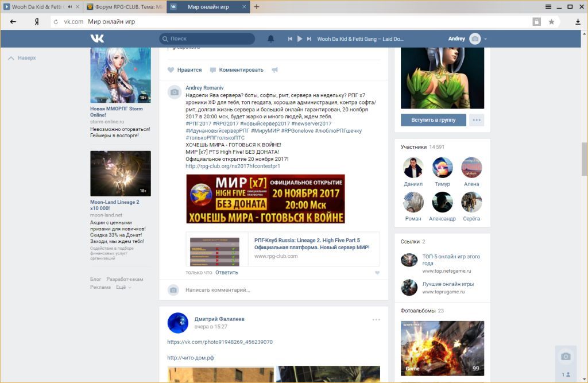Skip to previous track in VK player
The image size is (588, 383).
pyautogui.click(x=290, y=38)
